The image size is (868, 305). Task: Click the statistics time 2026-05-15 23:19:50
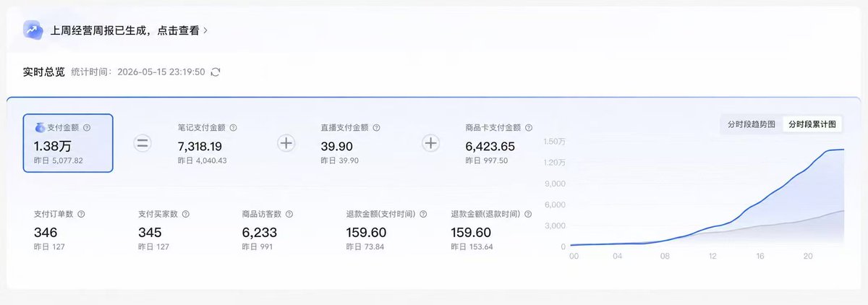(x=161, y=72)
